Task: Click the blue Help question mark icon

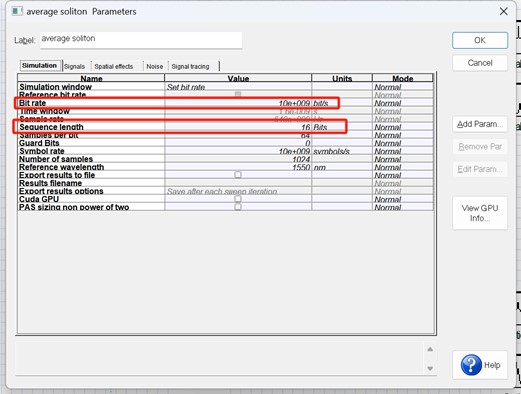Action: pyautogui.click(x=471, y=365)
